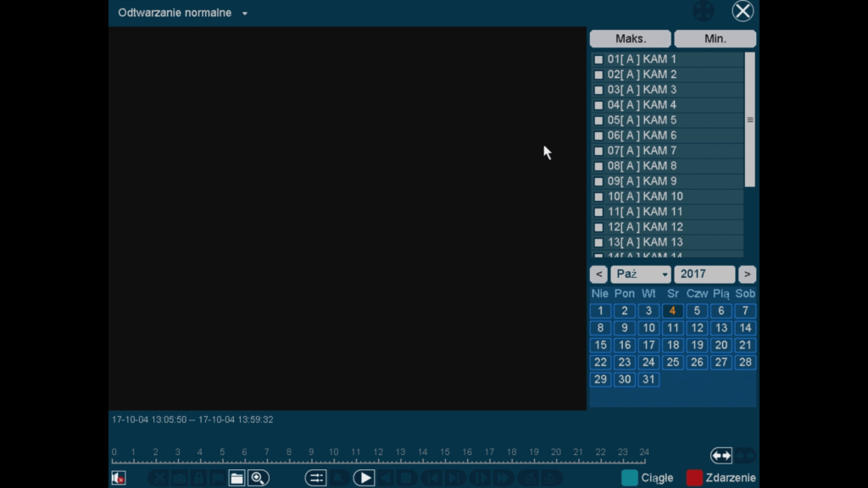Click the timeline zoom arrows icon

click(721, 456)
